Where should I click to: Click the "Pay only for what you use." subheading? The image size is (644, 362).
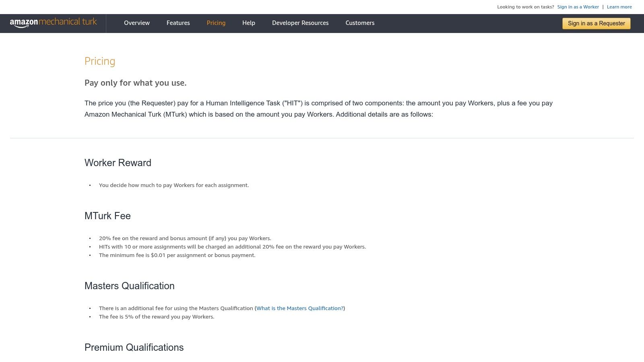tap(136, 83)
